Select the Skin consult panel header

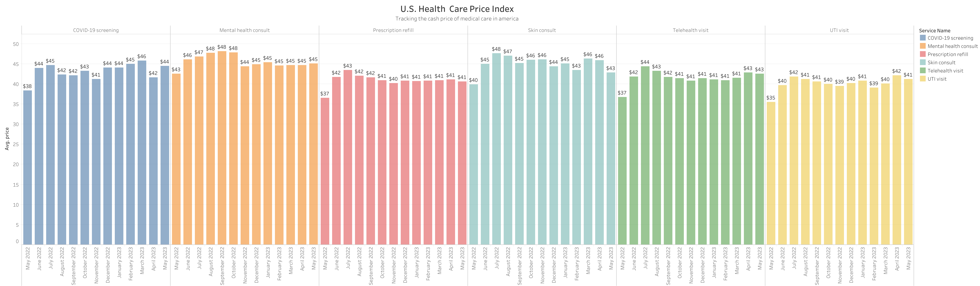pos(542,30)
